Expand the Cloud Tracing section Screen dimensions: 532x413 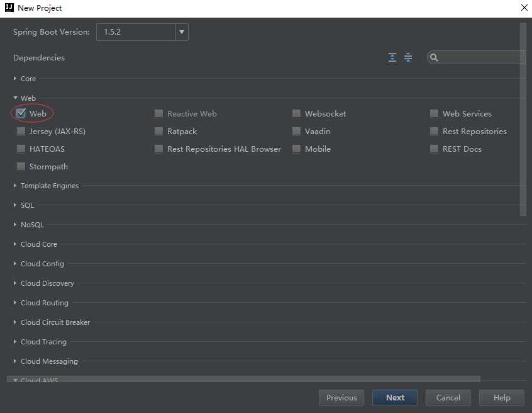[15, 341]
